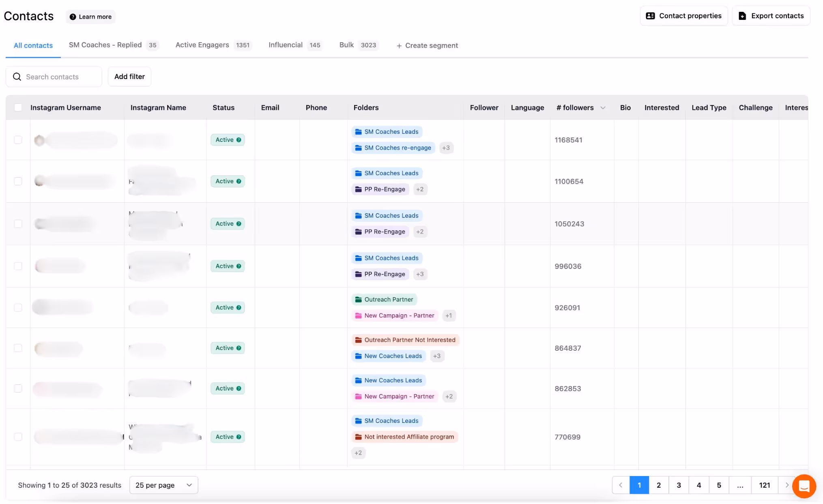The width and height of the screenshot is (823, 504).
Task: Click the orange chat support widget icon
Action: pyautogui.click(x=804, y=486)
